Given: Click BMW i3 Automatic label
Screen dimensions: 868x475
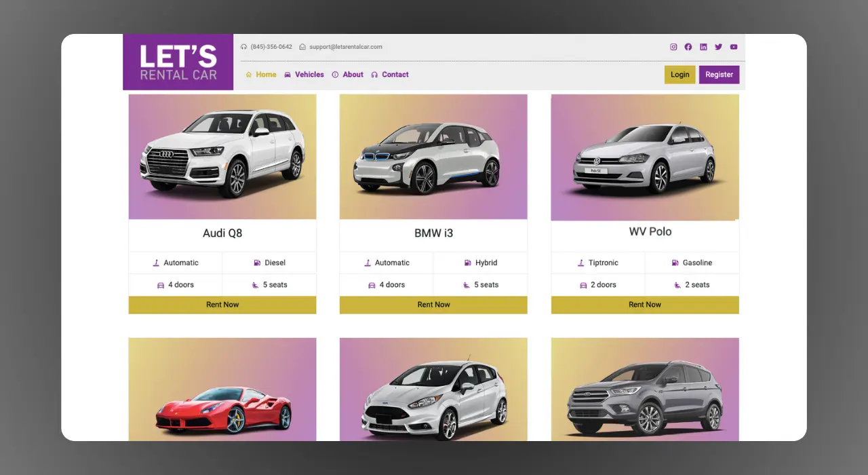Looking at the screenshot, I should point(392,263).
